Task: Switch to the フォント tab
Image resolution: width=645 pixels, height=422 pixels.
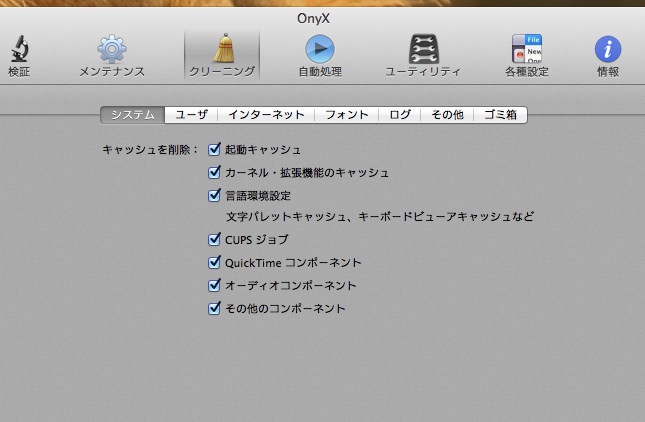Action: [347, 115]
